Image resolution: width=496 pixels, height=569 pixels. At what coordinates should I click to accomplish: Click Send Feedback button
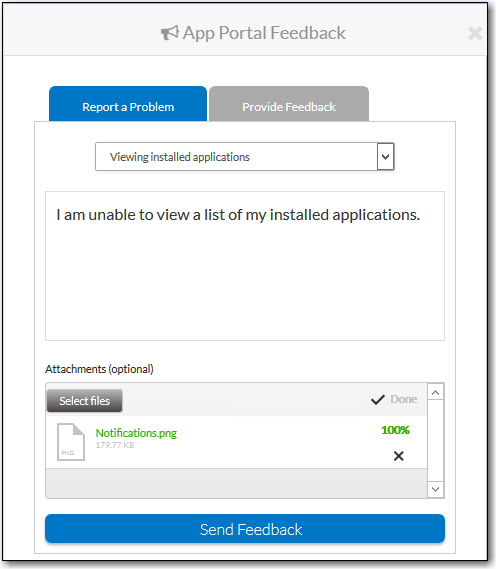coord(245,529)
